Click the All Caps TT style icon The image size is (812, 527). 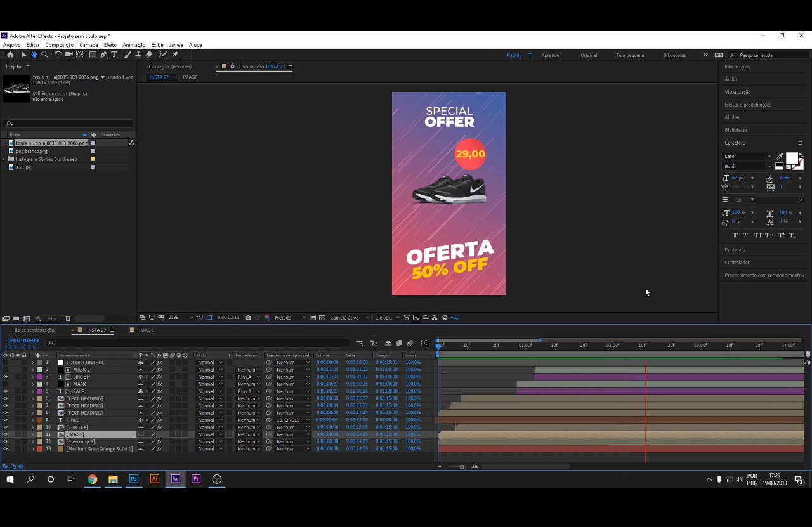point(757,235)
